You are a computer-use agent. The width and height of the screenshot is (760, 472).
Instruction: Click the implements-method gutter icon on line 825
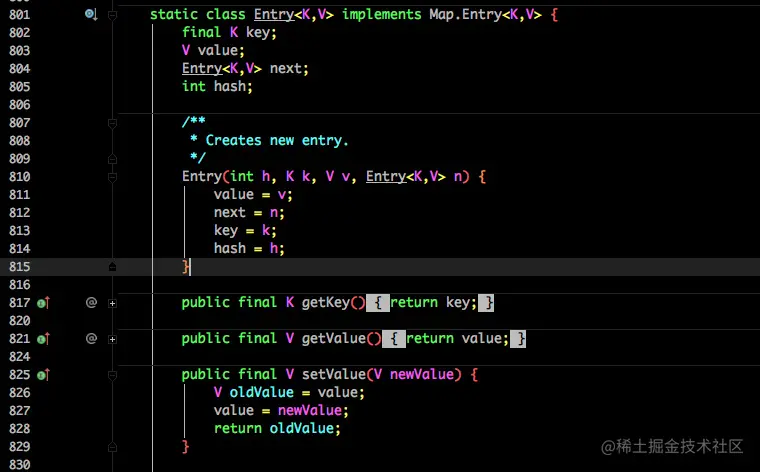coord(43,375)
